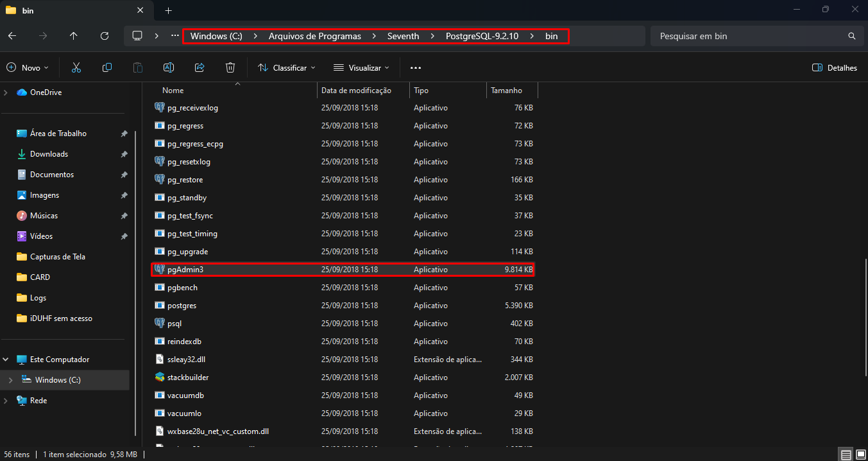This screenshot has width=868, height=461.
Task: Sort by Data de modificação column header
Action: pyautogui.click(x=356, y=91)
